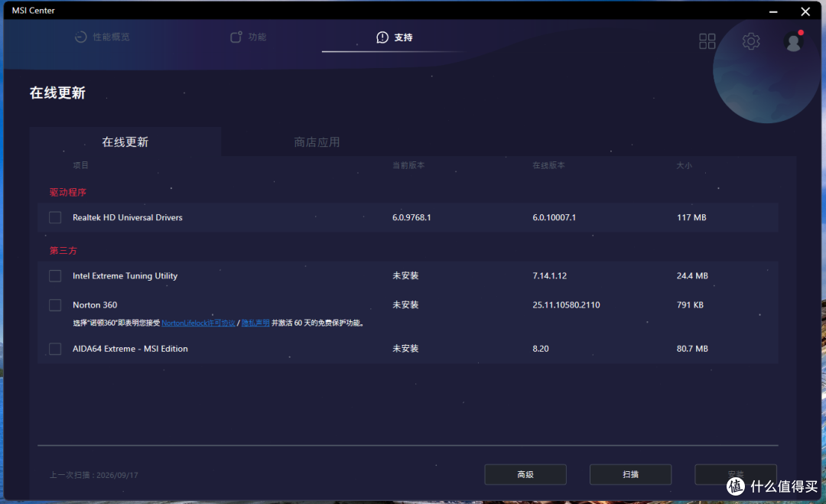Click the 791 KB size value
This screenshot has width=826, height=504.
(x=690, y=305)
